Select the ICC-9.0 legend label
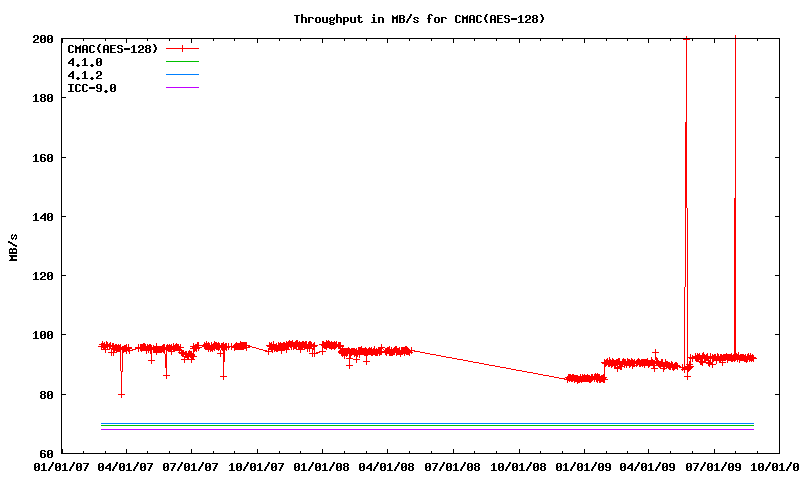Viewport: 800px width, 480px height. point(92,88)
